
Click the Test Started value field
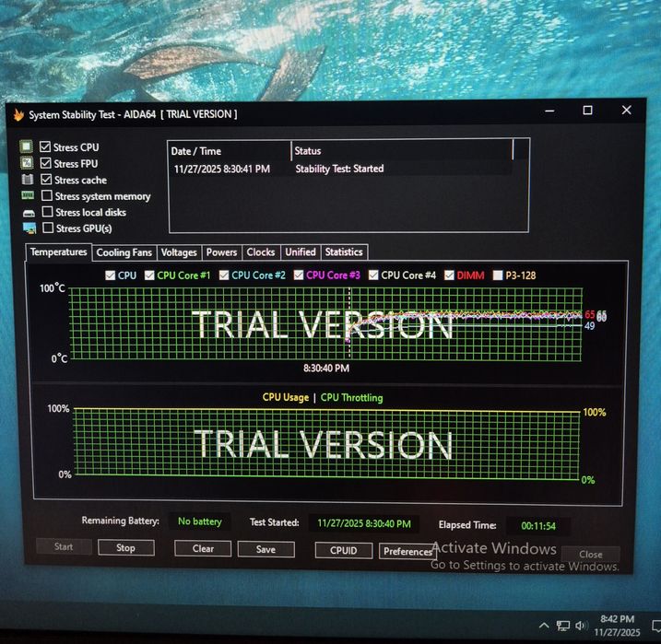pyautogui.click(x=364, y=523)
